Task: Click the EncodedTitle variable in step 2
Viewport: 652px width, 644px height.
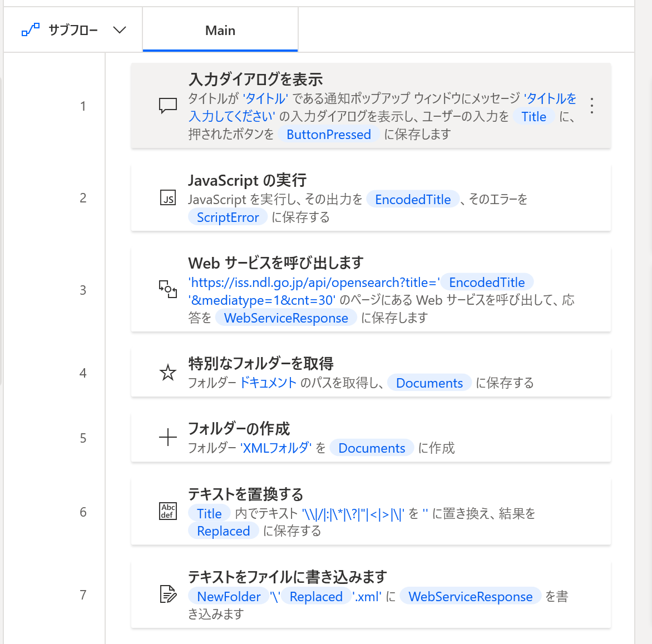Action: [413, 200]
